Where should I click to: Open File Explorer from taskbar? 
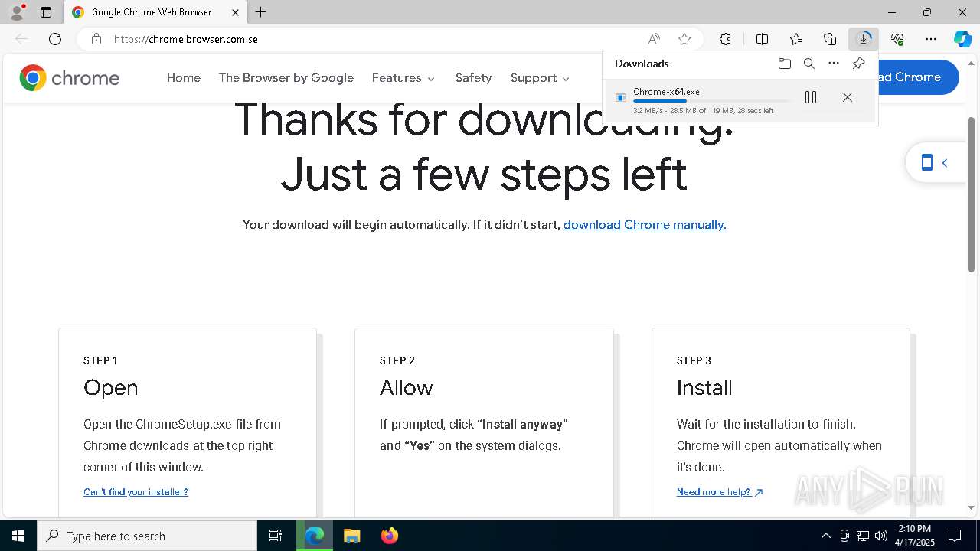coord(351,536)
